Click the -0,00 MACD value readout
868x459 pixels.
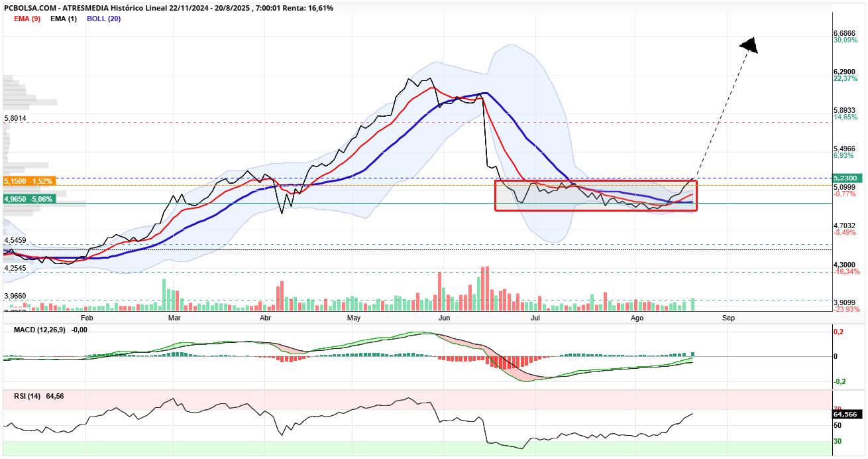point(80,330)
